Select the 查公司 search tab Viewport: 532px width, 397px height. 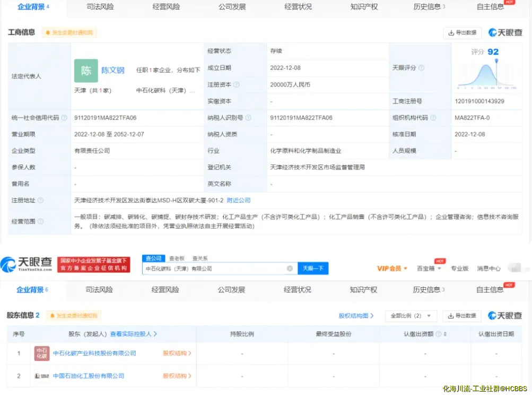153,258
